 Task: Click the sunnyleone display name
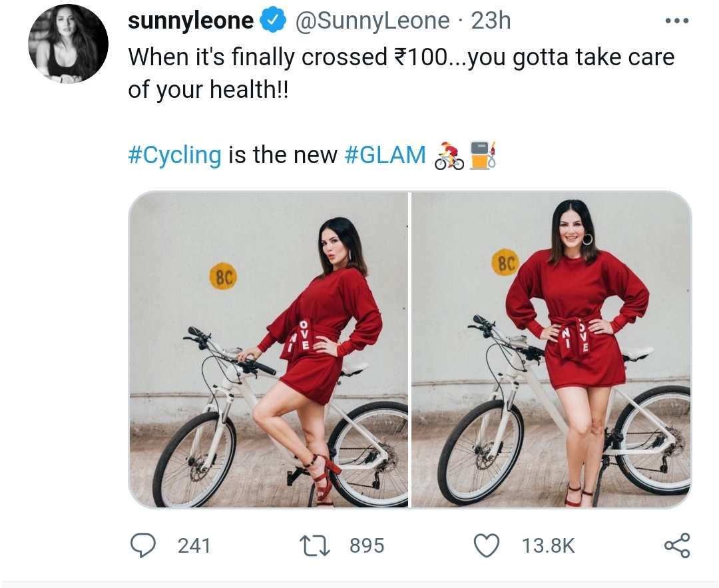coord(190,21)
